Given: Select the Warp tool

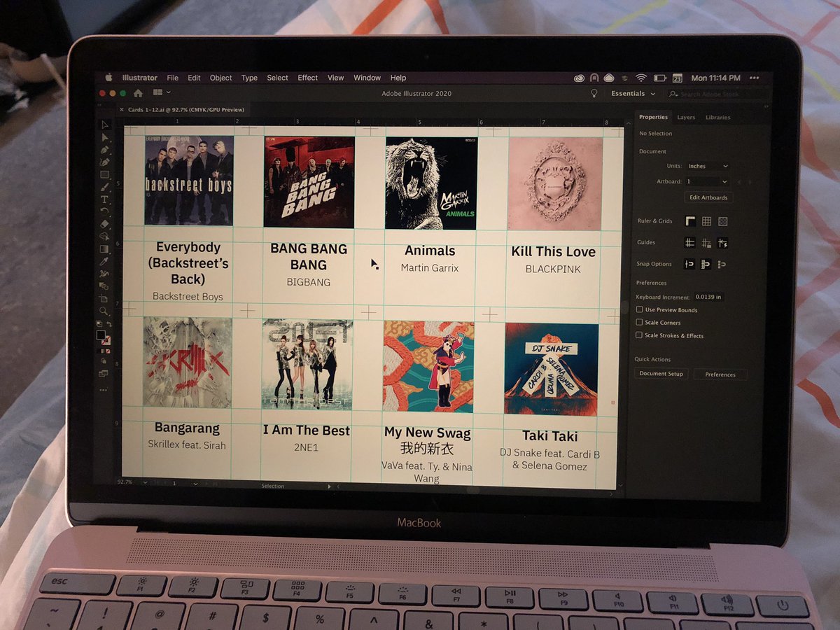Looking at the screenshot, I should [104, 274].
